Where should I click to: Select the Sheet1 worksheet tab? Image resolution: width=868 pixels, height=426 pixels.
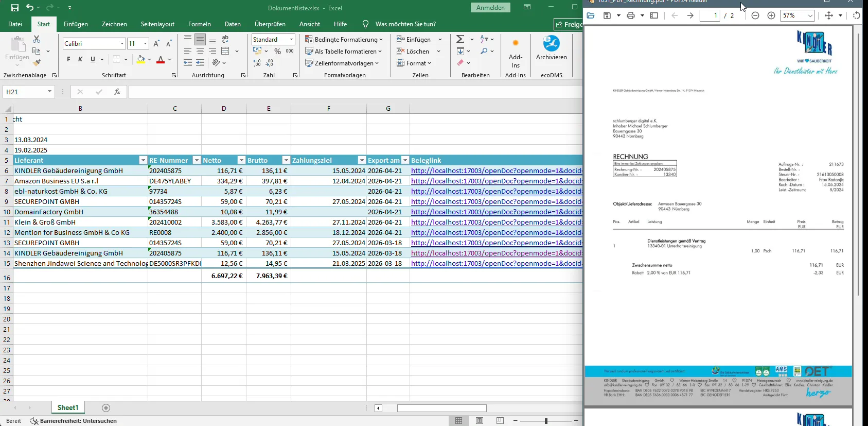click(68, 407)
